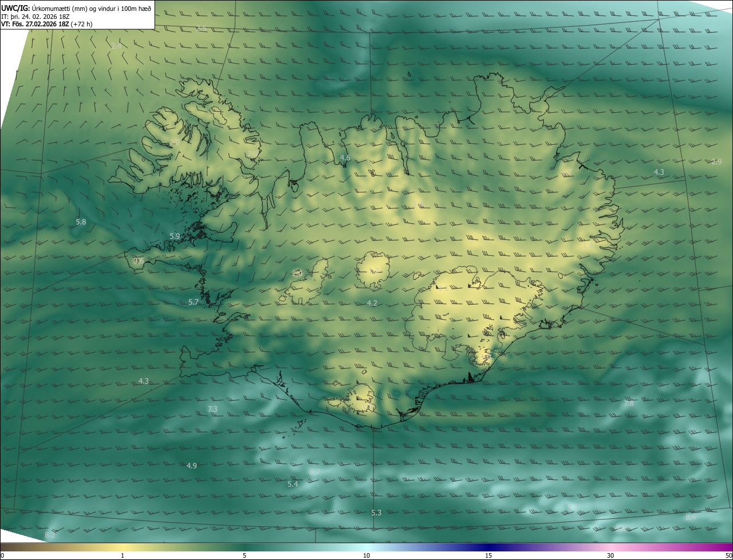The image size is (733, 560).
Task: Click the initial time line 'þri. 24. 02. 2026 18Z'
Action: tap(41, 16)
